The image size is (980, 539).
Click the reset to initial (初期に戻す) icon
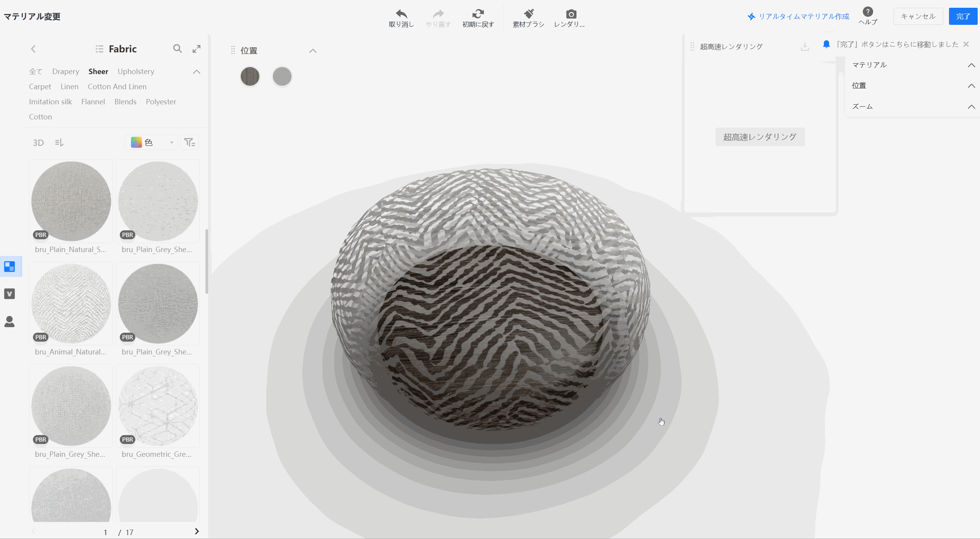pos(478,14)
